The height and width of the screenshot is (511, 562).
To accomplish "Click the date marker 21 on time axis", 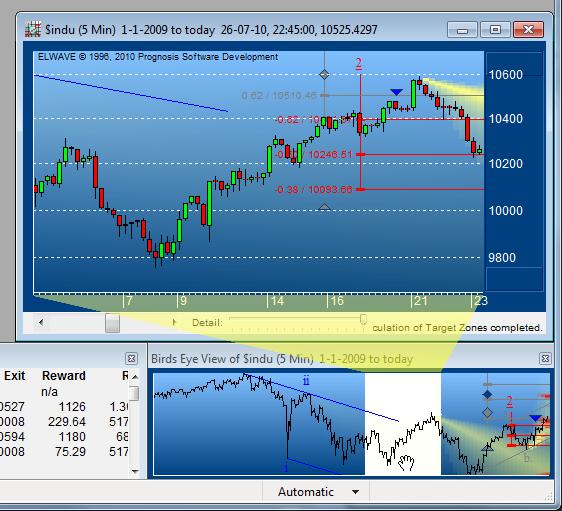I will tap(420, 301).
